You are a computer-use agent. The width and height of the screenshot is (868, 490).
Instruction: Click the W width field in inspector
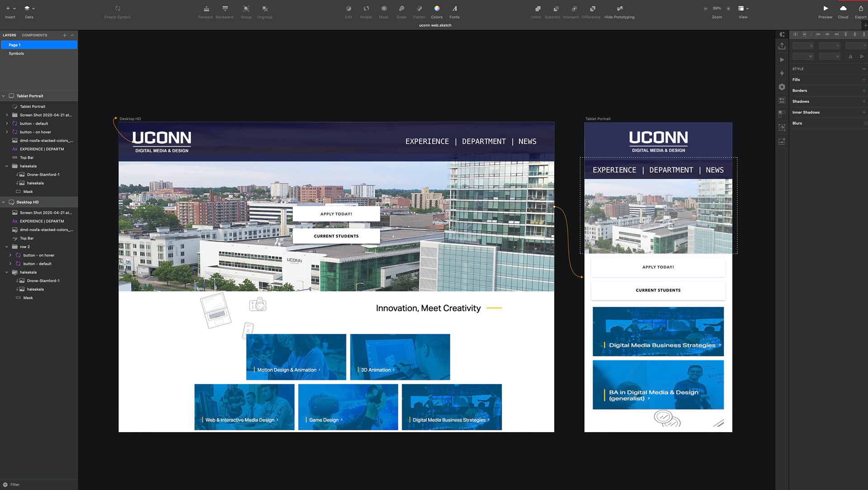(803, 57)
